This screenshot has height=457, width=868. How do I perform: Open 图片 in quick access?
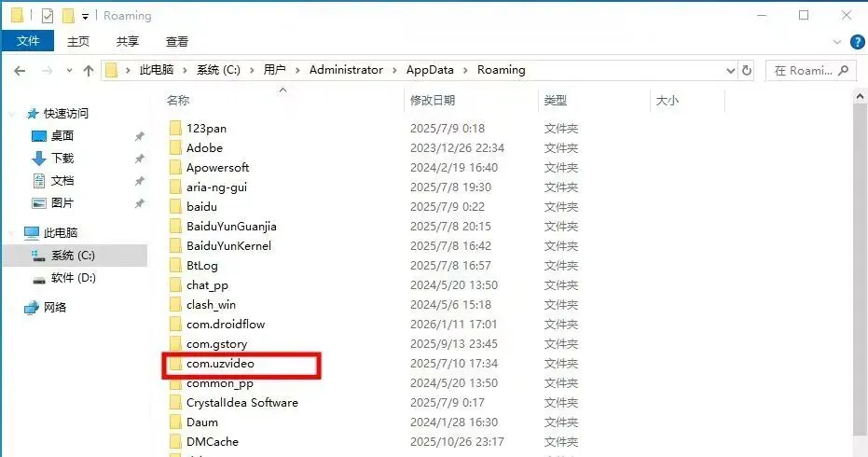tap(62, 203)
